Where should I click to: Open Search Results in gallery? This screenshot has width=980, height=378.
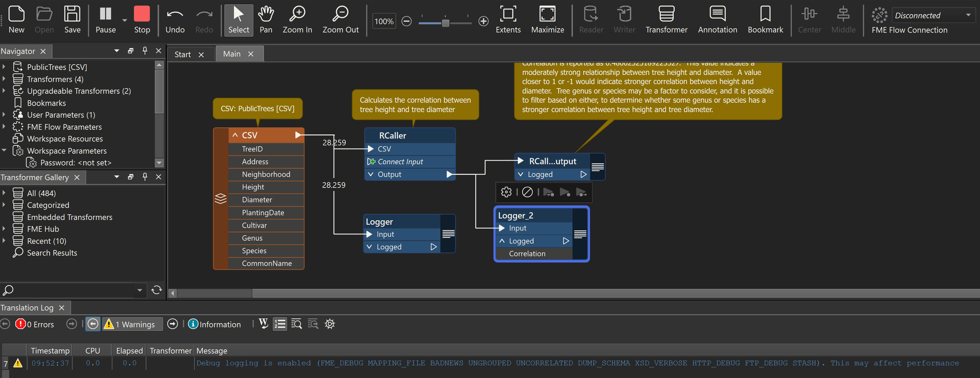52,253
